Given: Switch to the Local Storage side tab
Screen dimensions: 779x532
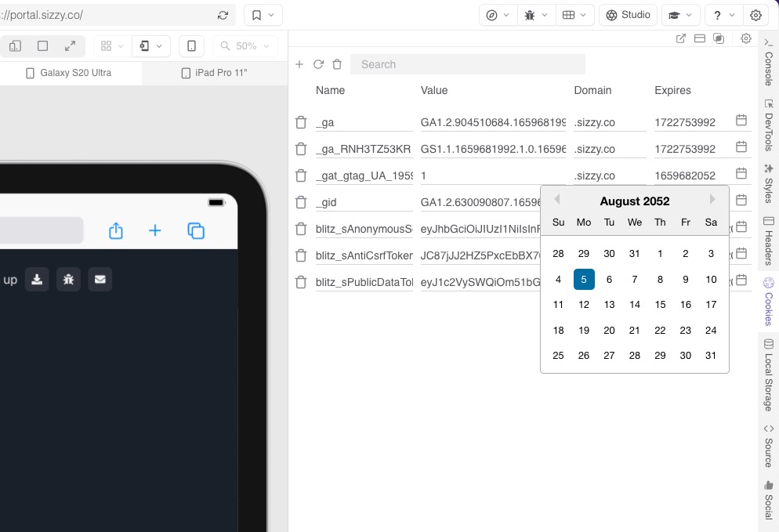Looking at the screenshot, I should pyautogui.click(x=768, y=375).
